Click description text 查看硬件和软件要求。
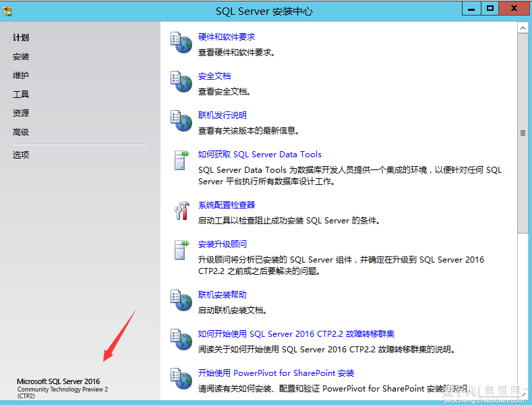532x405 pixels. (x=237, y=53)
